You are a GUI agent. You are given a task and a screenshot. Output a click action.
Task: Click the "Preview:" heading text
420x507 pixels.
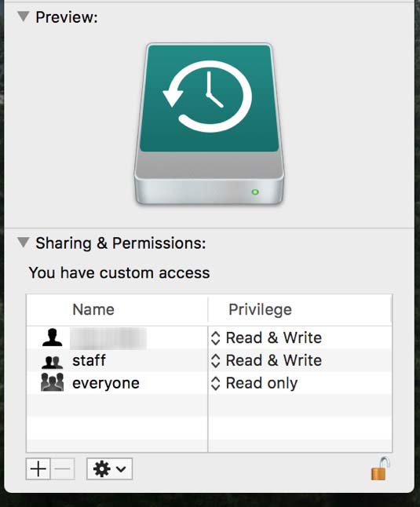coord(67,17)
